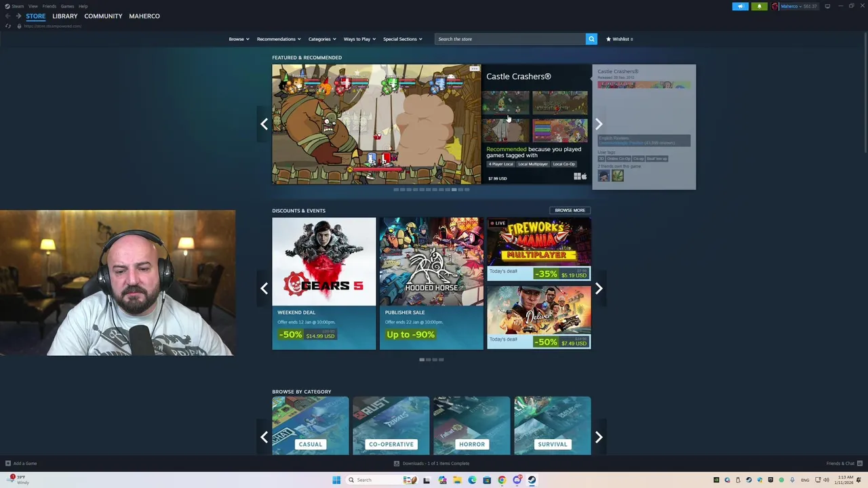Open Google Chrome from taskbar

click(502, 480)
